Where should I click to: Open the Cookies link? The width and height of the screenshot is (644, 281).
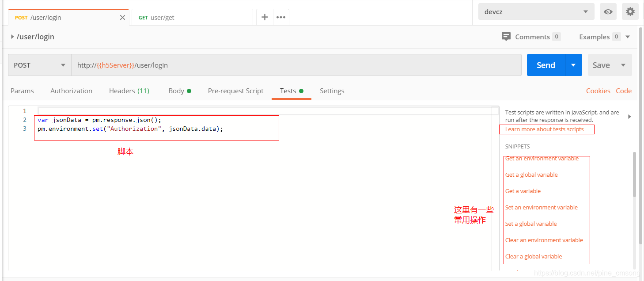click(598, 91)
